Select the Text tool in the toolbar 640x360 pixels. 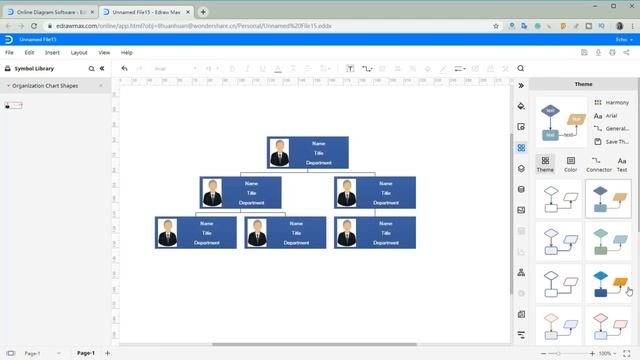pos(350,69)
